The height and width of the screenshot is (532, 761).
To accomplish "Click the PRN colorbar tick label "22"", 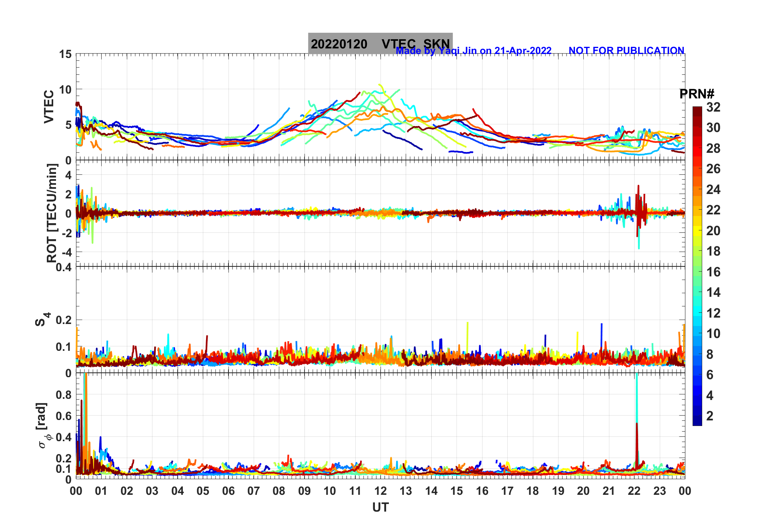I will pos(713,210).
